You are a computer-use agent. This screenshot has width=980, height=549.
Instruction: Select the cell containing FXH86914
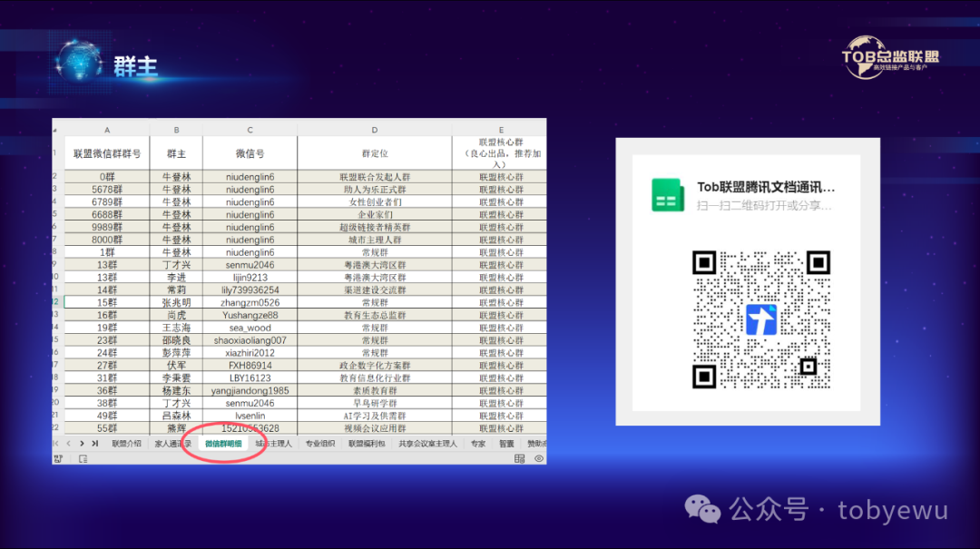pyautogui.click(x=250, y=365)
